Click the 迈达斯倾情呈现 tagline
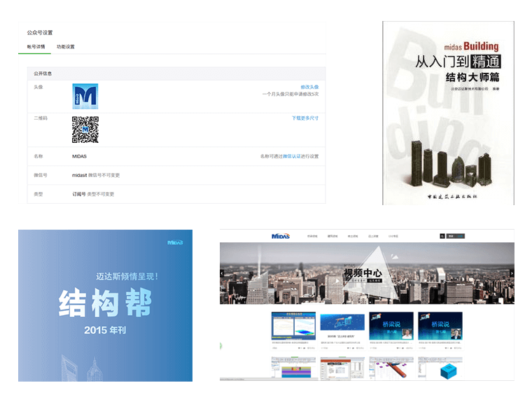 click(127, 277)
